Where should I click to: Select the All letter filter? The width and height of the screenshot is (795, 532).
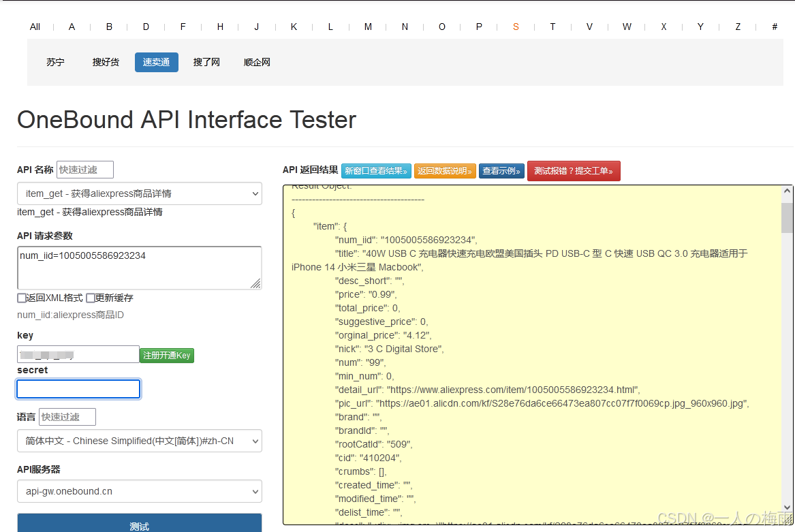pos(35,27)
